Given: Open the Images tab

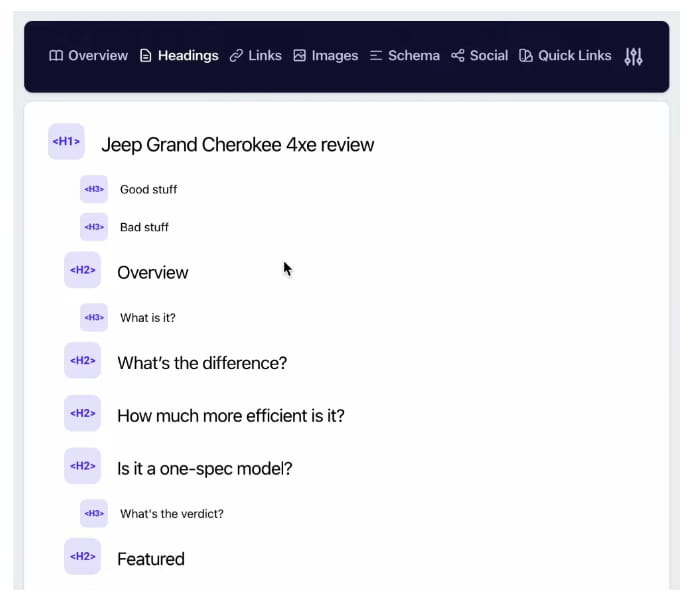Looking at the screenshot, I should tap(326, 55).
